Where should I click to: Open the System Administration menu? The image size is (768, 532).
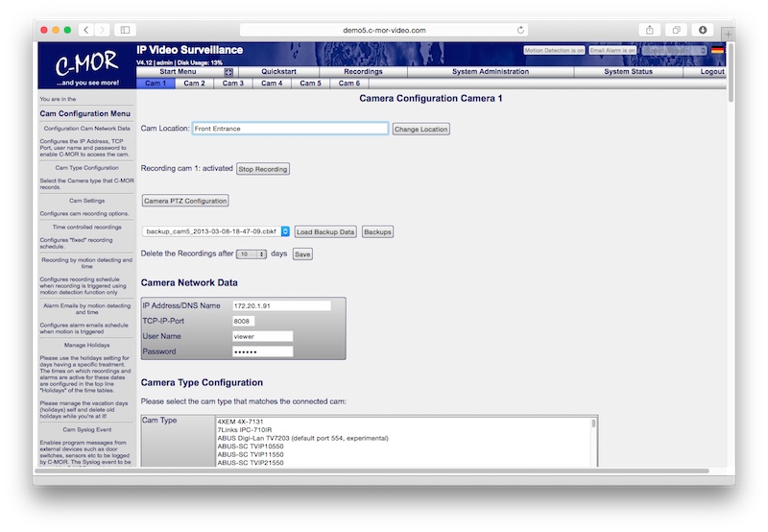(490, 72)
